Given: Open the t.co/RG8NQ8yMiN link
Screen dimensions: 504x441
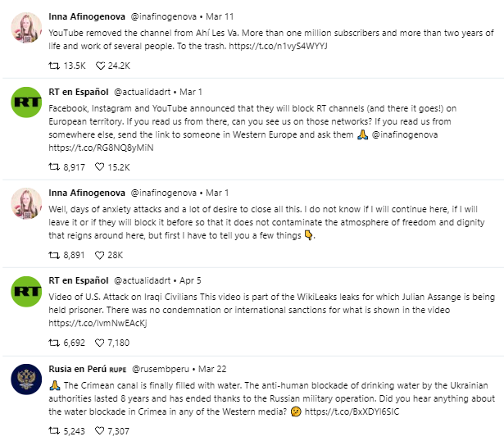Looking at the screenshot, I should tap(101, 148).
